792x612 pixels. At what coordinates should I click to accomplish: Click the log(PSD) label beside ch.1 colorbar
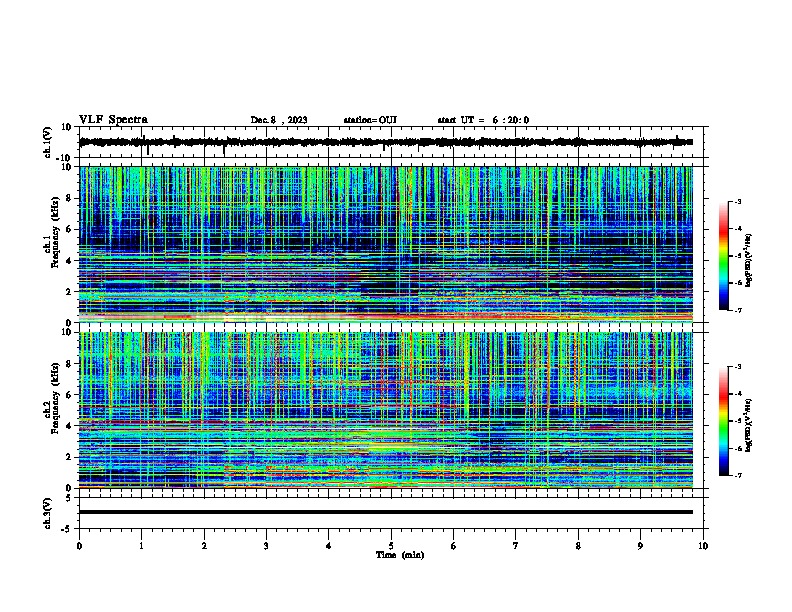tap(748, 260)
